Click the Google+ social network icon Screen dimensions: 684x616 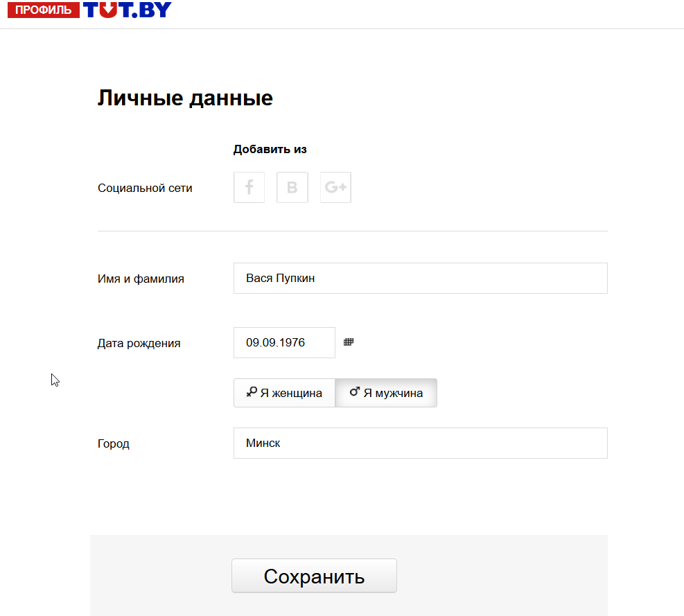coord(335,187)
